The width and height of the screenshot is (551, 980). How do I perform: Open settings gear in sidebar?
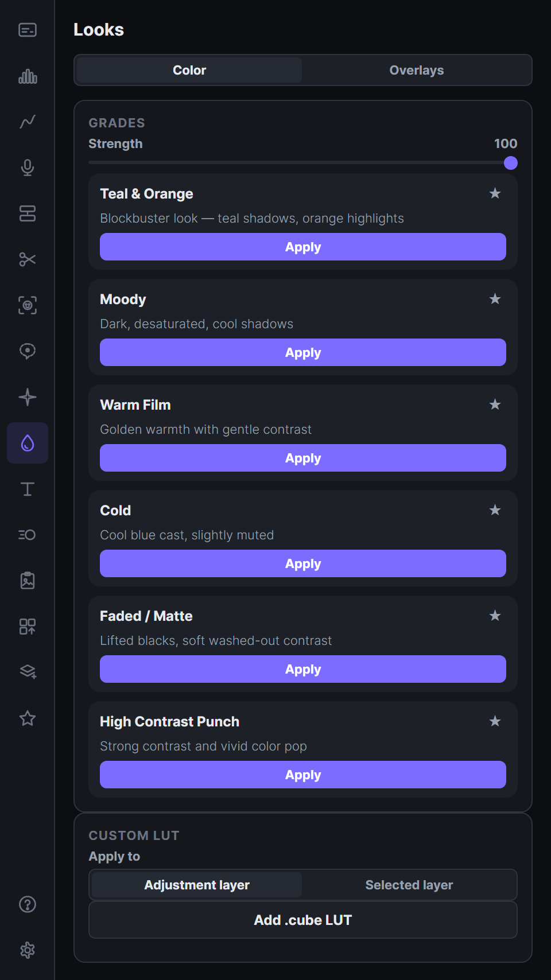coord(28,950)
